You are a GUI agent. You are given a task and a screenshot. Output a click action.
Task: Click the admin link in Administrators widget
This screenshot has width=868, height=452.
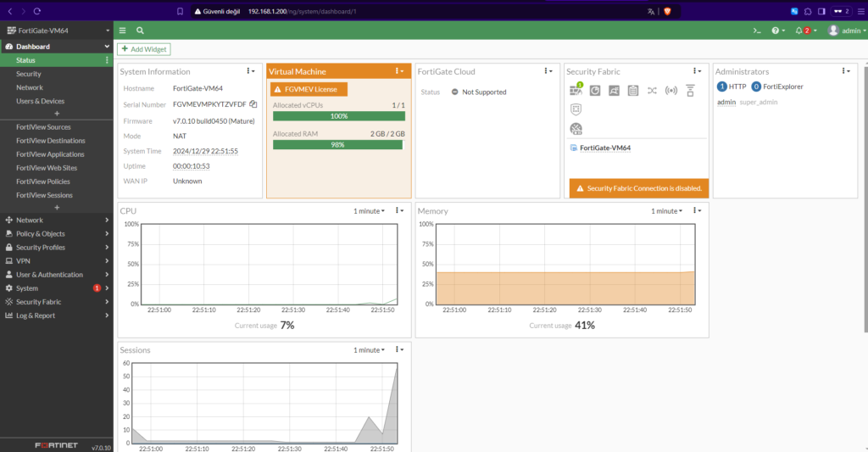[726, 102]
